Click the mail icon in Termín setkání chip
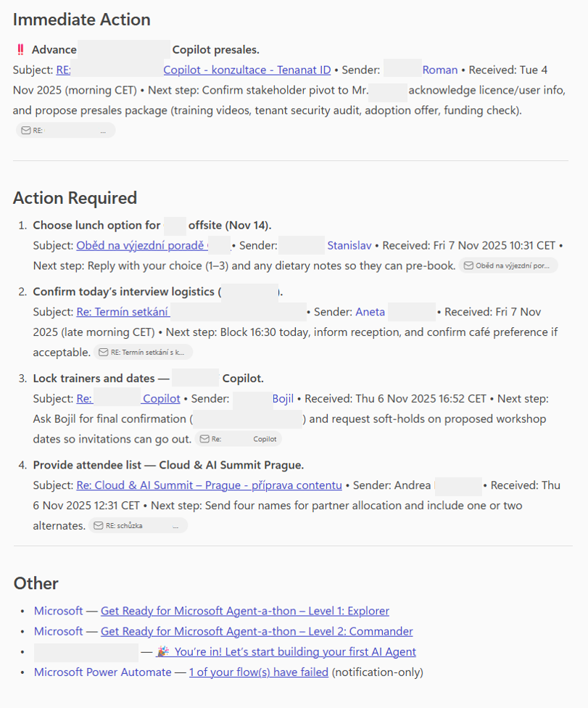This screenshot has width=588, height=708. tap(104, 353)
